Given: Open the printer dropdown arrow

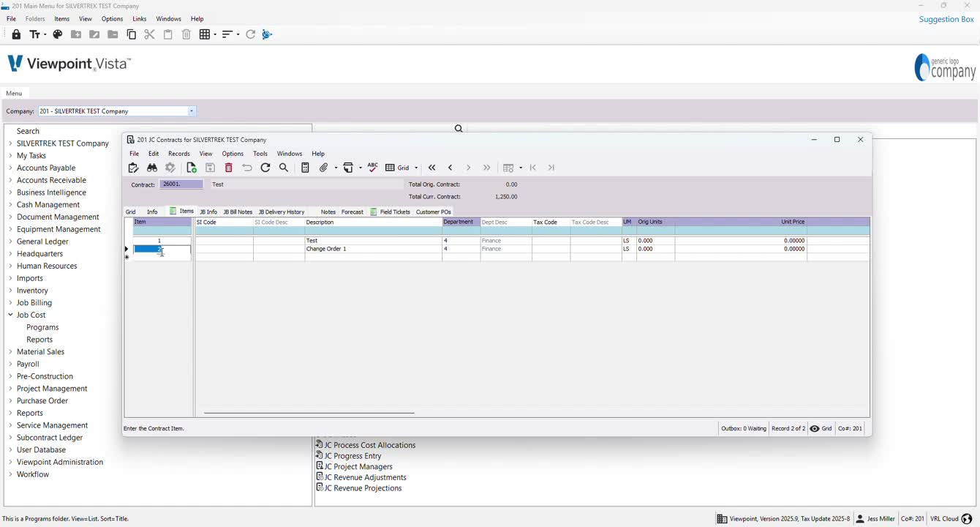Looking at the screenshot, I should [x=361, y=168].
